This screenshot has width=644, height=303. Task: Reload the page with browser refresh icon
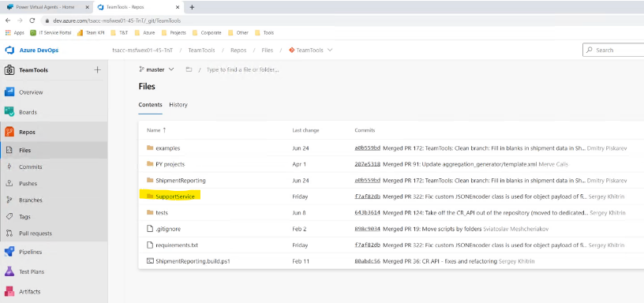[x=32, y=21]
